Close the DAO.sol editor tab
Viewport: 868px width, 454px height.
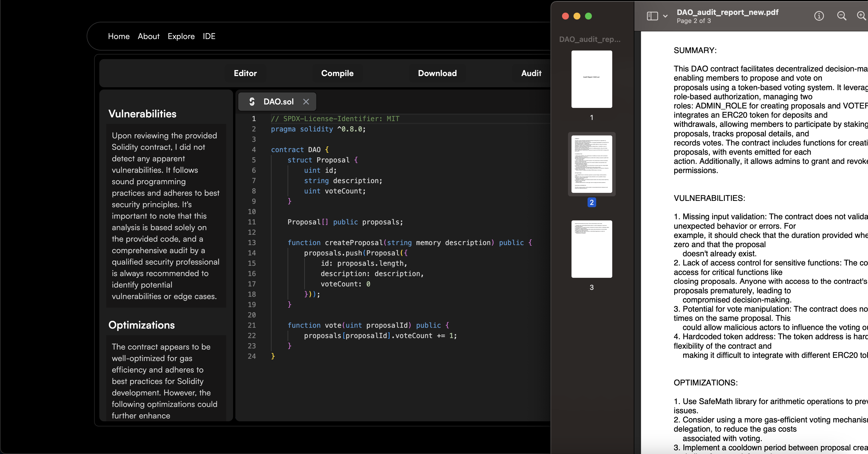pyautogui.click(x=306, y=101)
